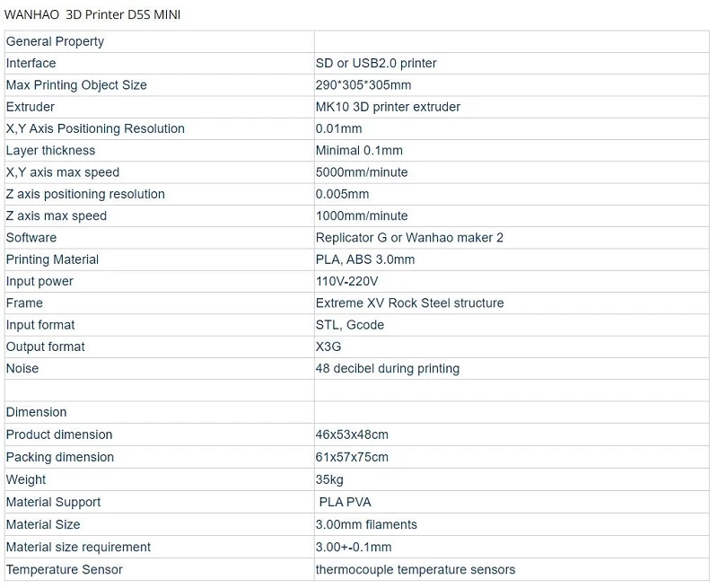Select the Dimension section header cell

coord(37,412)
